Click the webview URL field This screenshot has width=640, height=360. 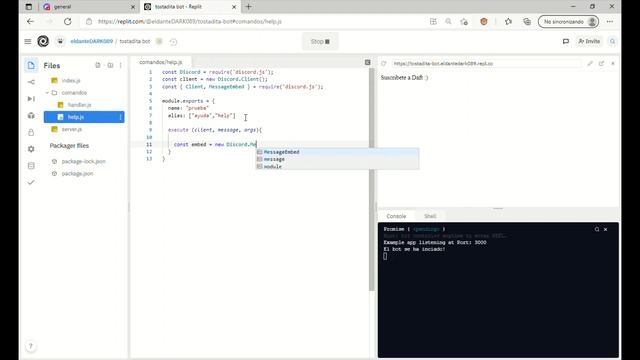pos(487,64)
